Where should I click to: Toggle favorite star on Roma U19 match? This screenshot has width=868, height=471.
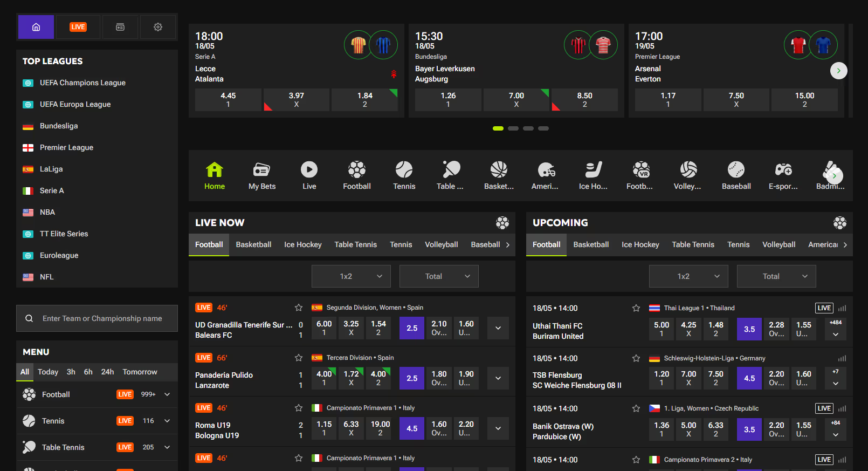pos(299,408)
